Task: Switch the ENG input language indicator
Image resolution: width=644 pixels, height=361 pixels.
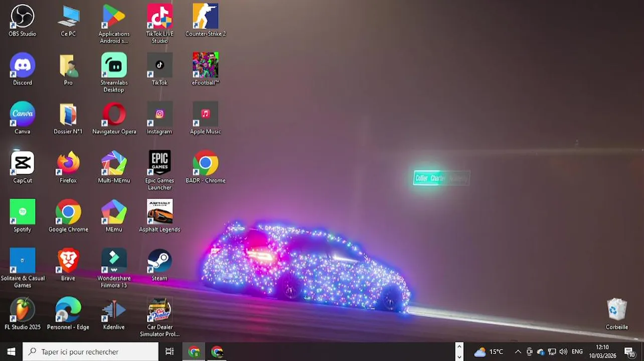Action: 577,351
